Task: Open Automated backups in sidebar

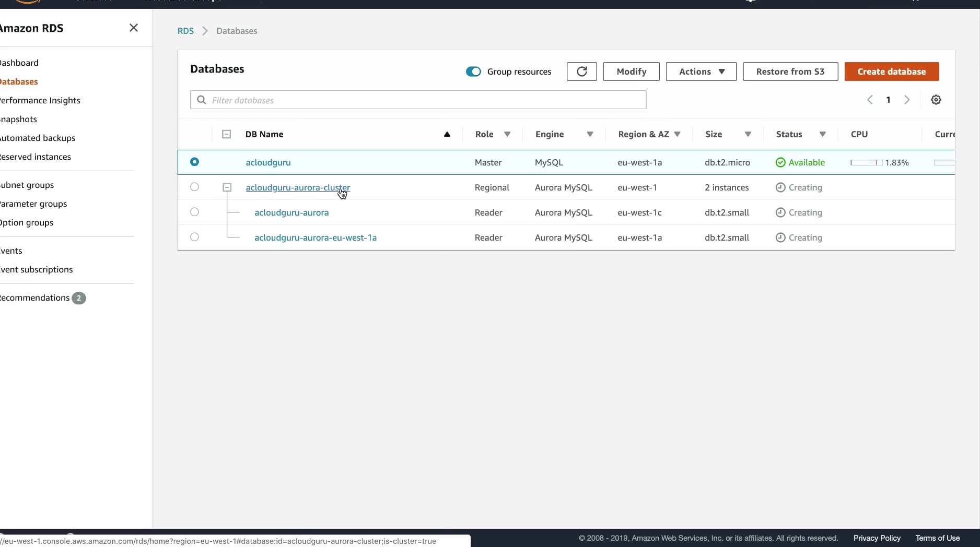Action: 38,138
